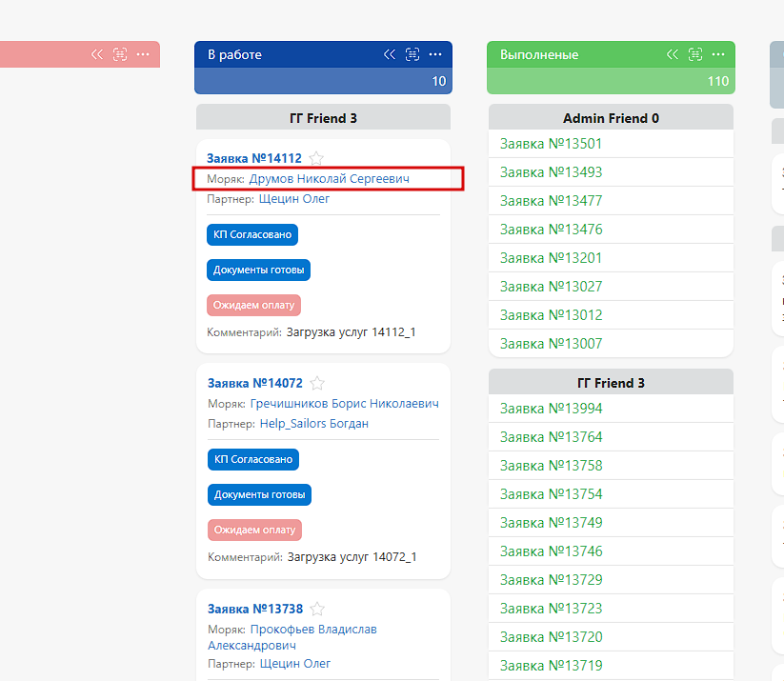Open sailor Друмов Николай Сергеевич profile
The height and width of the screenshot is (681, 784).
pos(329,178)
